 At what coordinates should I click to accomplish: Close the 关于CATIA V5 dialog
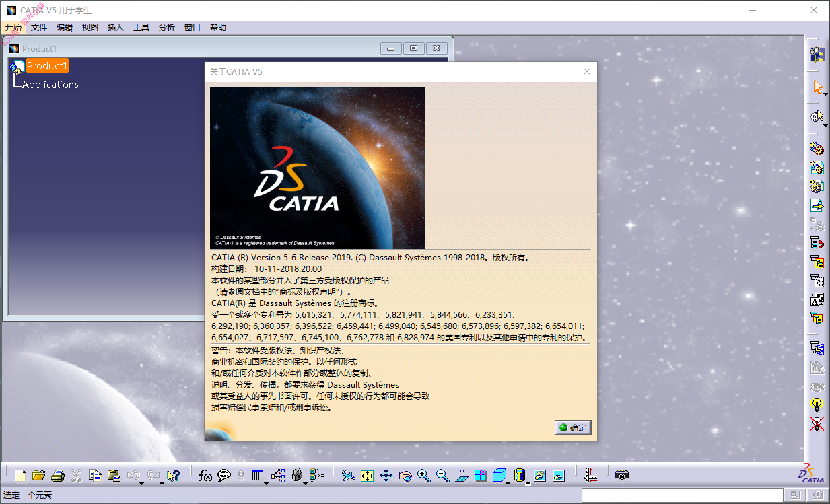587,71
